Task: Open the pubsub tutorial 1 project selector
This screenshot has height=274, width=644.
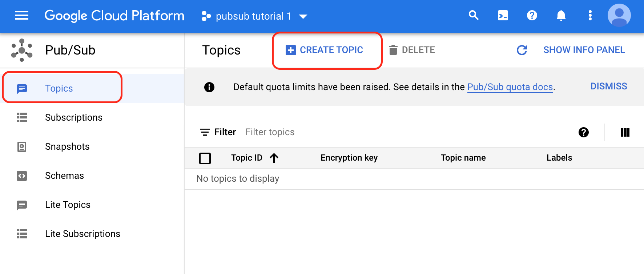Action: click(x=254, y=16)
